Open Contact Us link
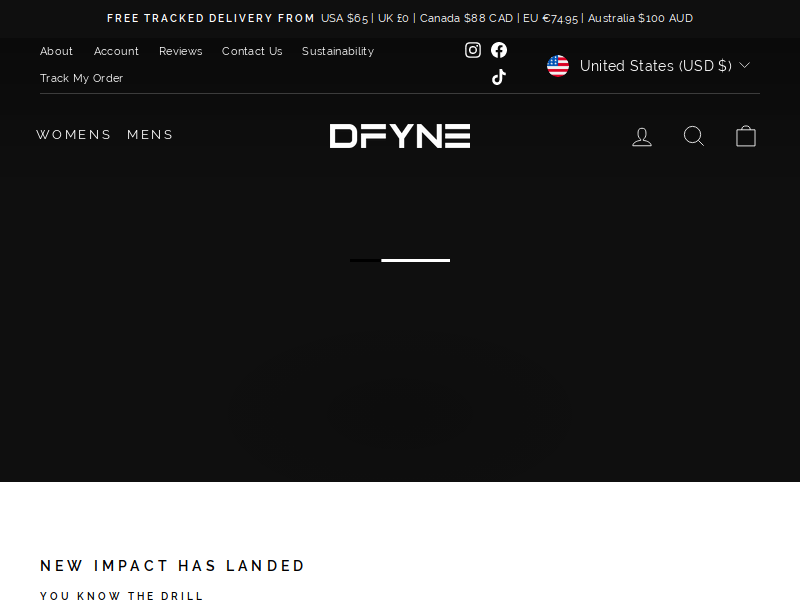 click(252, 51)
